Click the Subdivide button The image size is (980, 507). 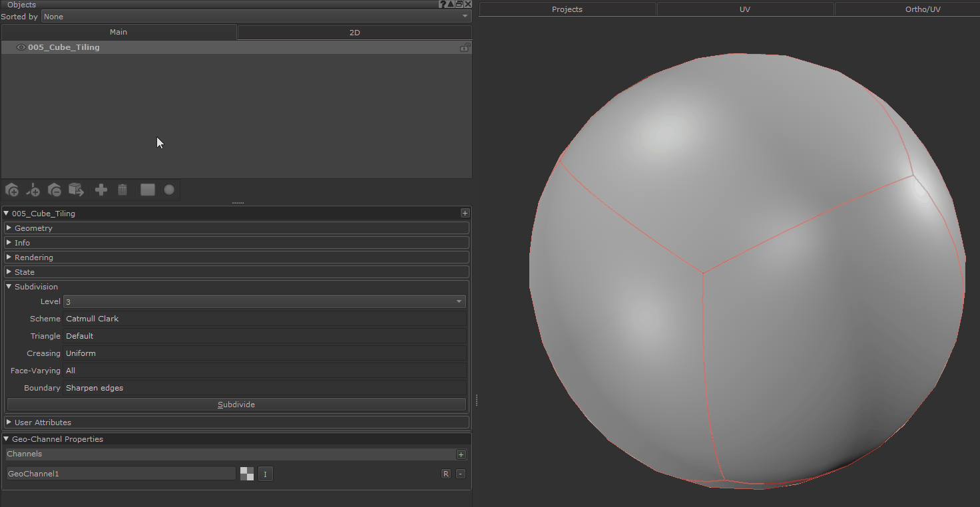coord(236,405)
